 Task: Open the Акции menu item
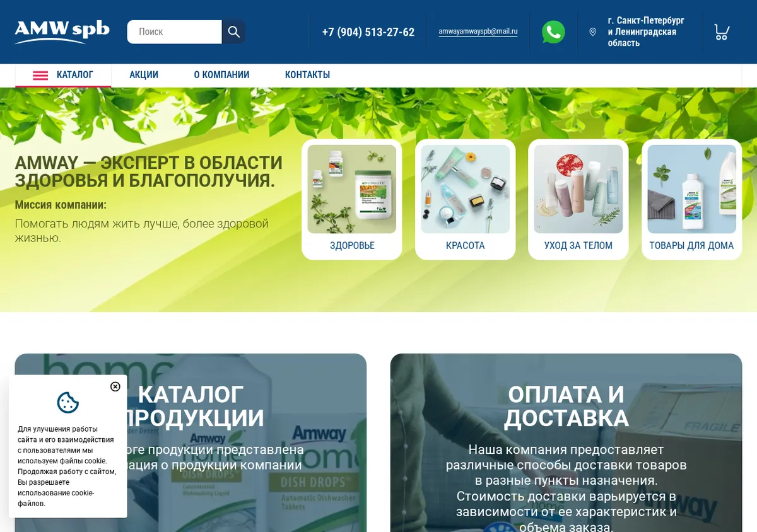coord(144,75)
